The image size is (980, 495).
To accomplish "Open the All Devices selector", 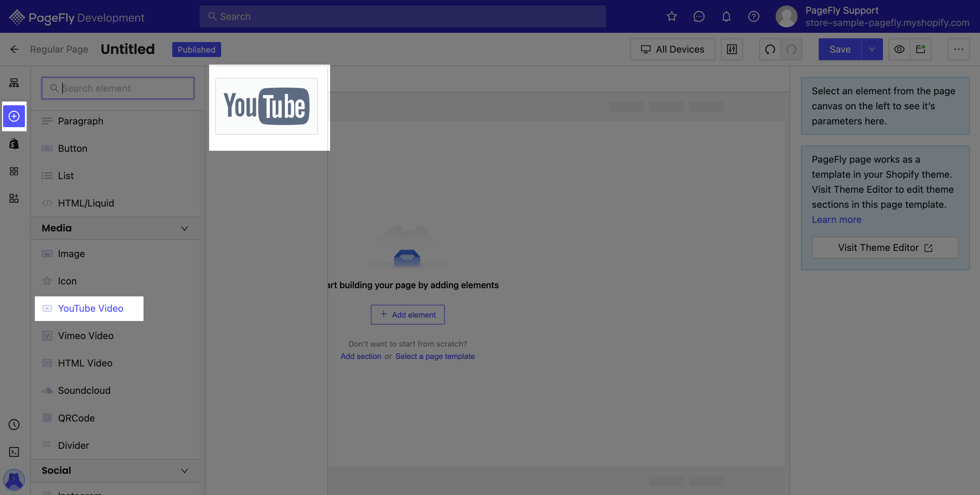I will point(672,49).
